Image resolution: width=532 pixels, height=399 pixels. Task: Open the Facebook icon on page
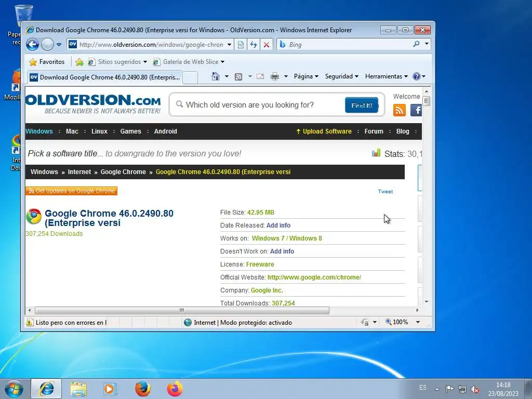pyautogui.click(x=416, y=110)
